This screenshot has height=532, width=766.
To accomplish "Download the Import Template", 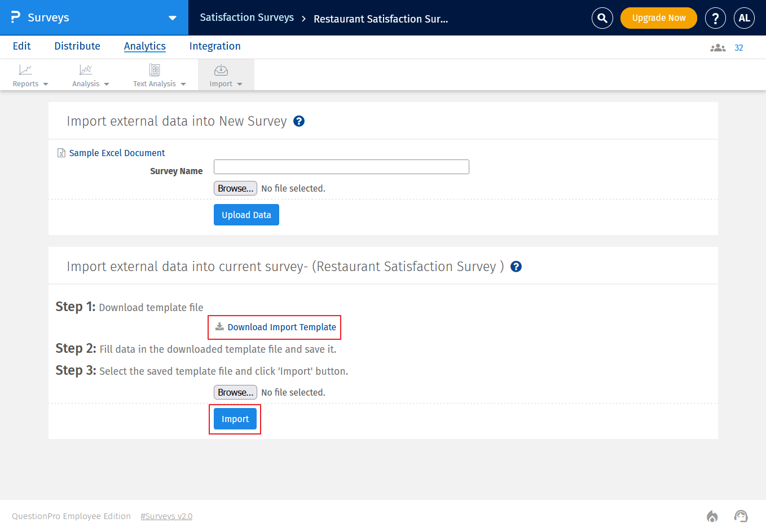I will 274,327.
